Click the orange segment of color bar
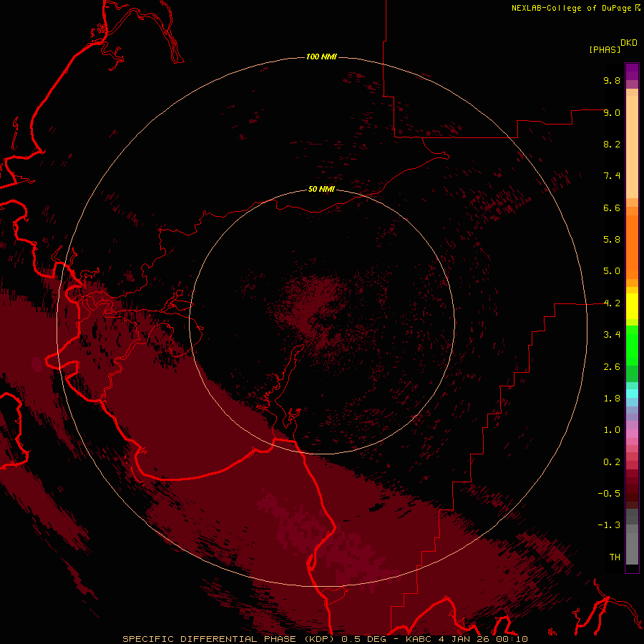This screenshot has height=644, width=644. pyautogui.click(x=632, y=248)
